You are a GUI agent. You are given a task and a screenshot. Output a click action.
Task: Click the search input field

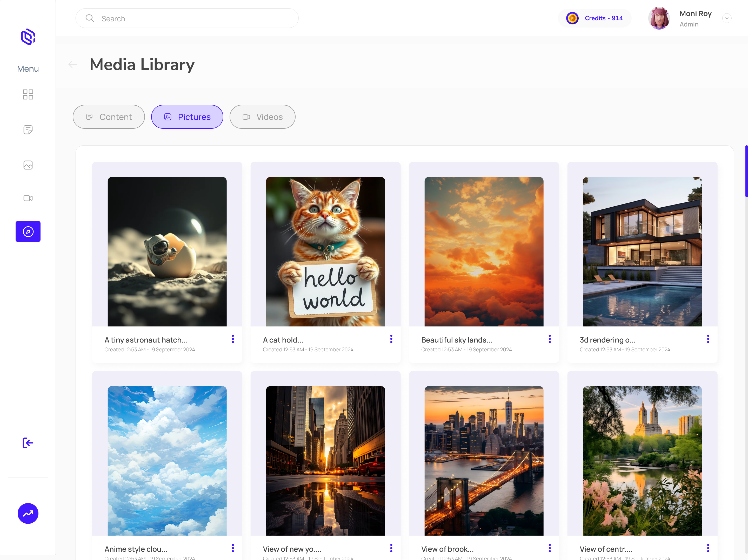pyautogui.click(x=186, y=18)
